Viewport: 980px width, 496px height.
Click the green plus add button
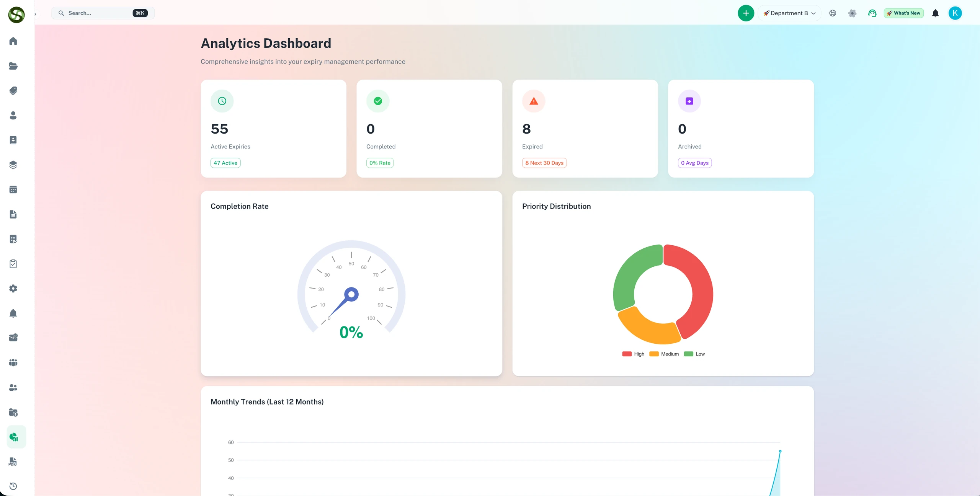(746, 13)
